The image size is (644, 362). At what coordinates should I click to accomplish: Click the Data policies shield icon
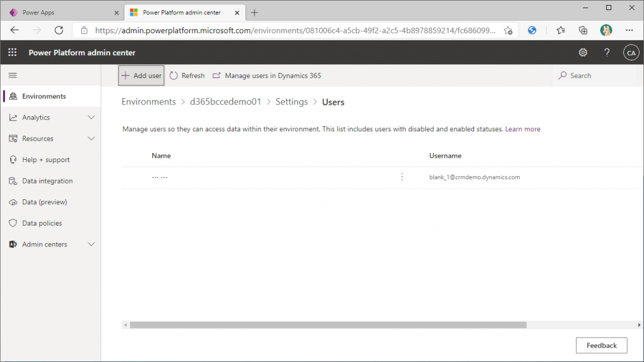[13, 223]
